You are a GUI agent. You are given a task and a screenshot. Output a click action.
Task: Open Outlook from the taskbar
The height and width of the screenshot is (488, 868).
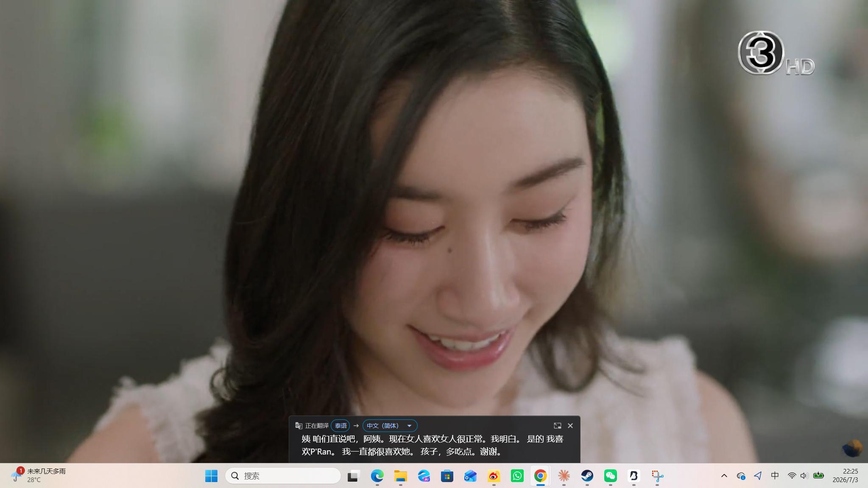[470, 476]
